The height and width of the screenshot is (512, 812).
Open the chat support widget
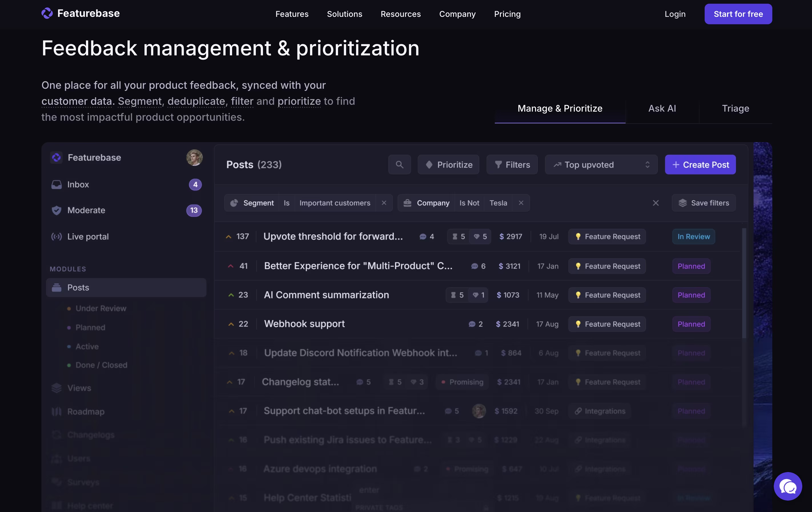click(788, 486)
